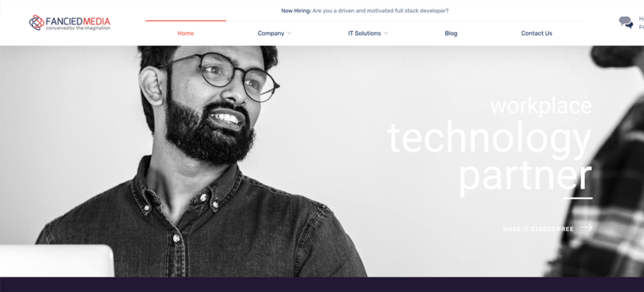Go to the Home tab
Viewport: 644px width, 292px height.
pos(186,33)
